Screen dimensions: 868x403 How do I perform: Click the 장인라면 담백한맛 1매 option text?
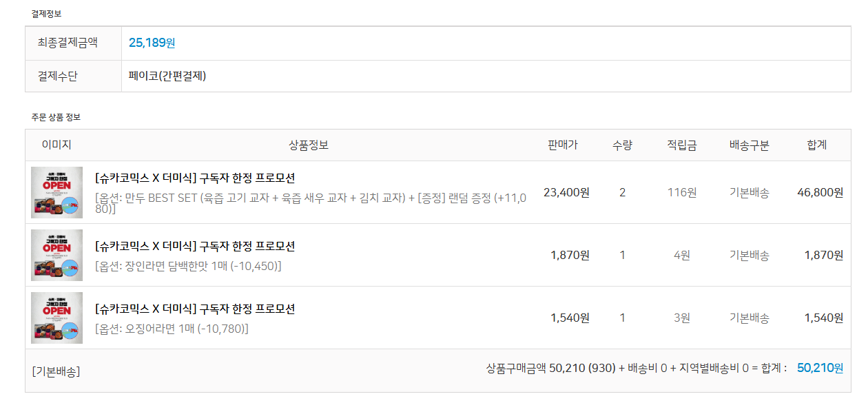(188, 266)
